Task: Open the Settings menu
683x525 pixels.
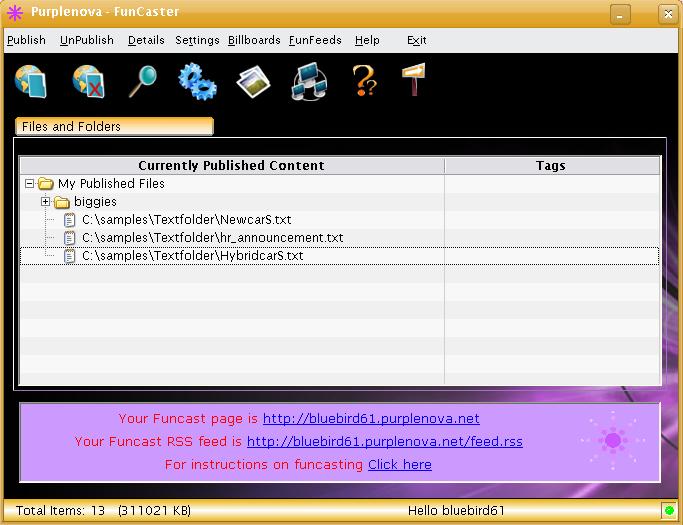Action: [197, 40]
